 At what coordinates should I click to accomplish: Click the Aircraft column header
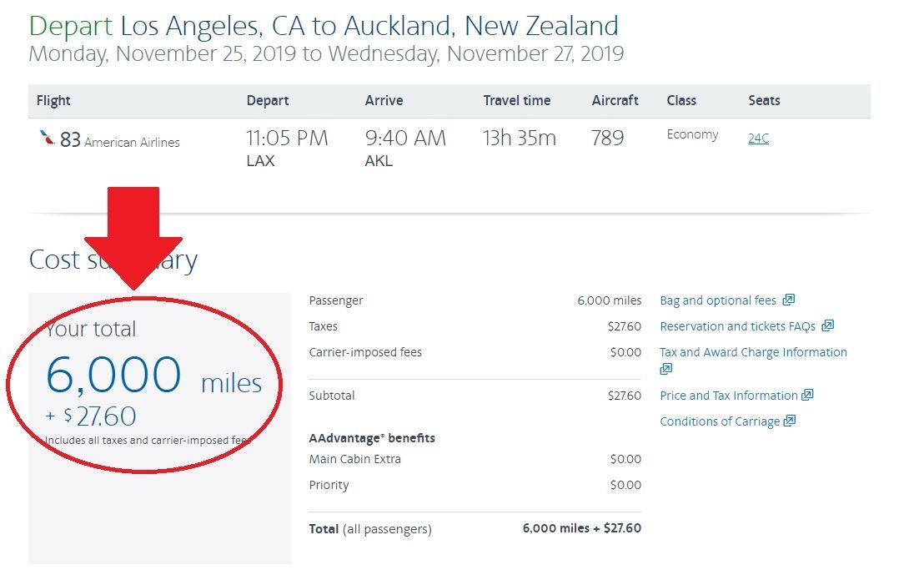[x=615, y=100]
